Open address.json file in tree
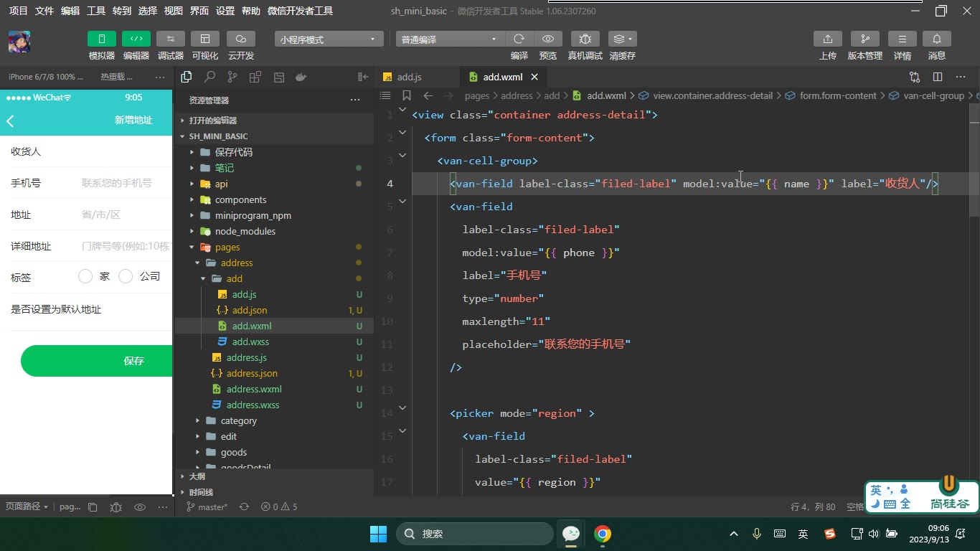 pos(252,373)
